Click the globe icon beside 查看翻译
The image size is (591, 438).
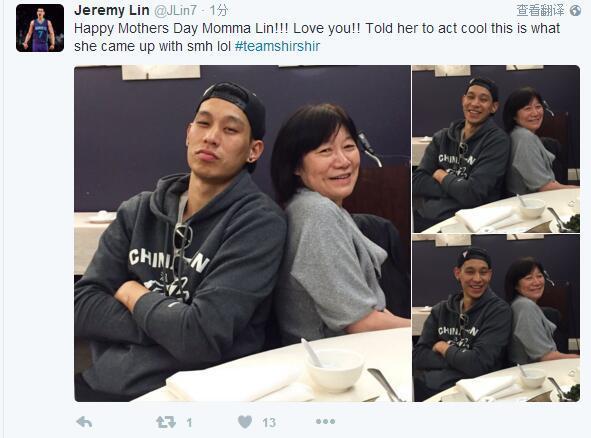coord(576,11)
